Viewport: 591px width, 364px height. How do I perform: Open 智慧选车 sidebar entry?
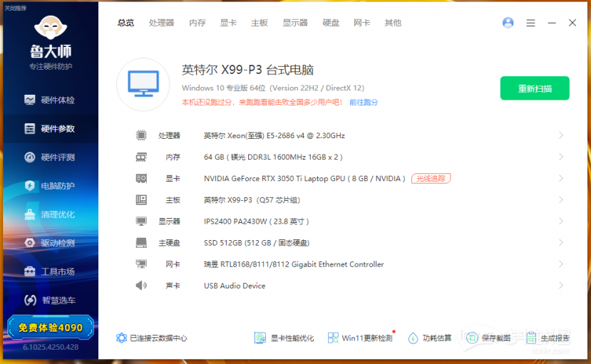click(x=50, y=300)
